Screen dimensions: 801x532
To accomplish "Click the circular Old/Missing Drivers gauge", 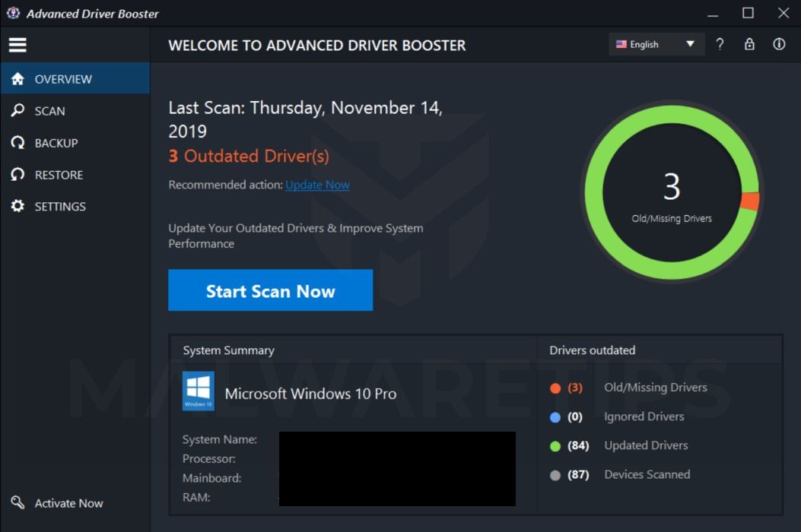I will (672, 192).
